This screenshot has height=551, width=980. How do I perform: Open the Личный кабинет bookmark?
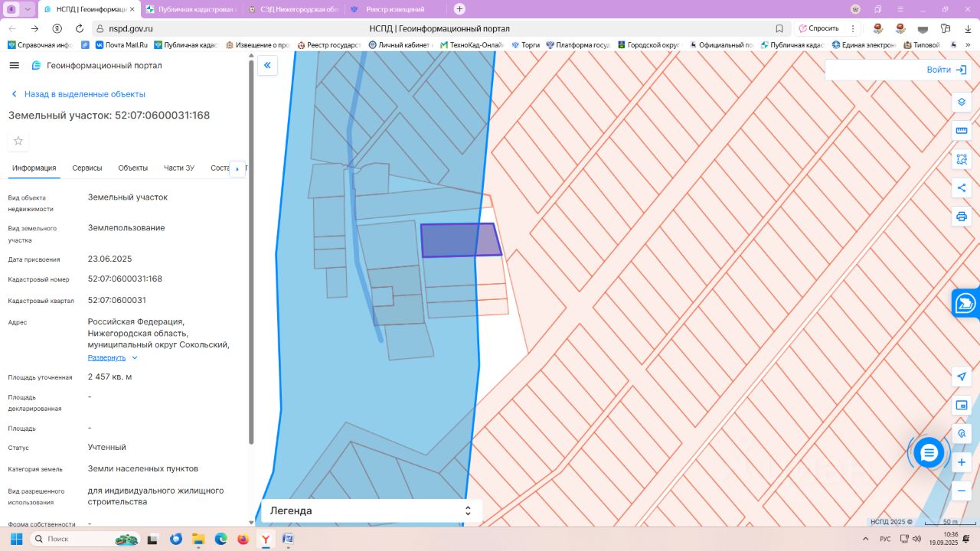point(400,45)
